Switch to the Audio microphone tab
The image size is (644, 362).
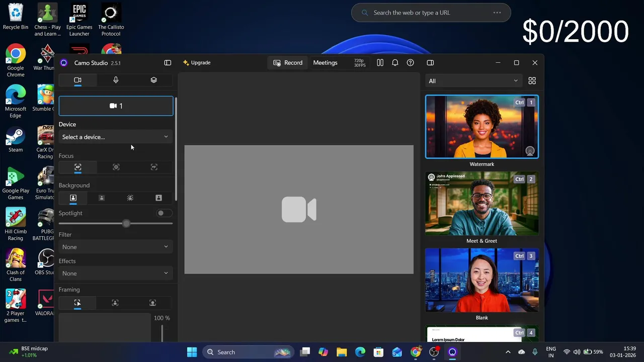point(116,80)
